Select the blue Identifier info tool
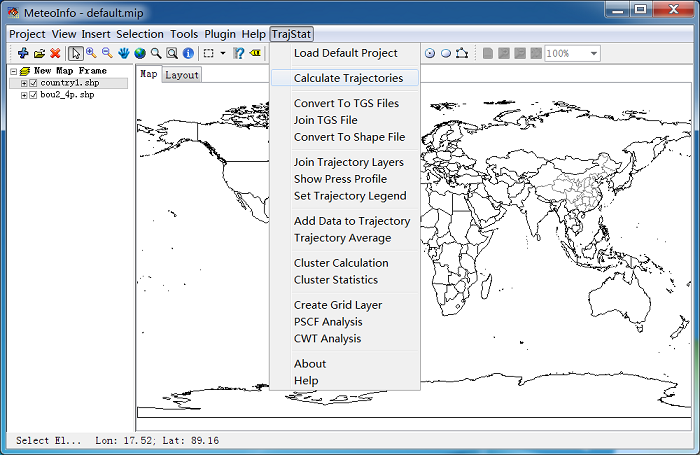This screenshot has height=455, width=700. pos(188,53)
